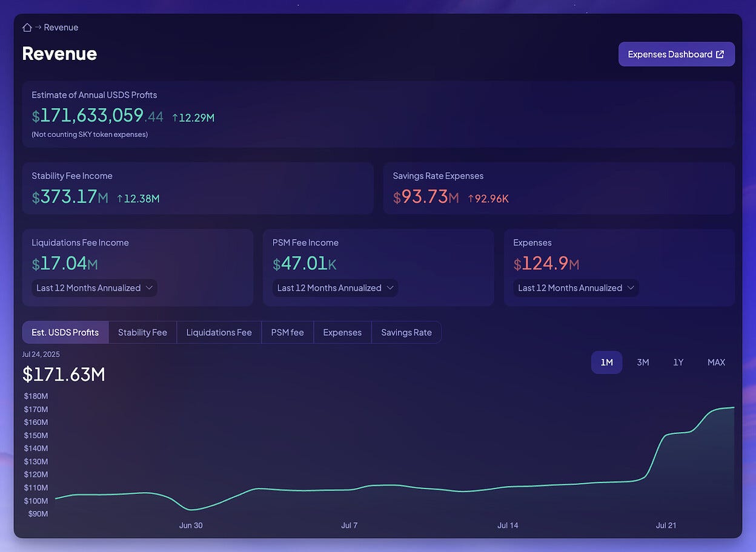
Task: Click the external link icon on Expenses Dashboard
Action: click(x=720, y=54)
